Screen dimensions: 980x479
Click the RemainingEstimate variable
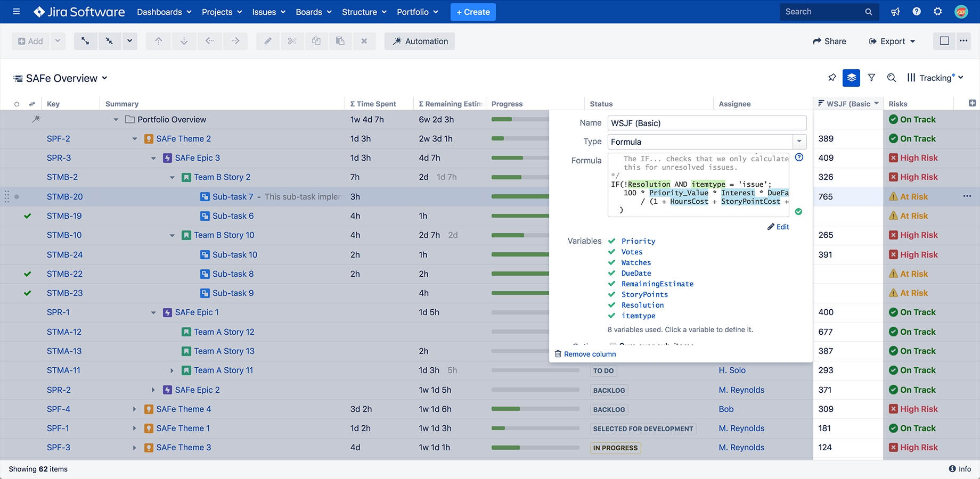coord(657,284)
